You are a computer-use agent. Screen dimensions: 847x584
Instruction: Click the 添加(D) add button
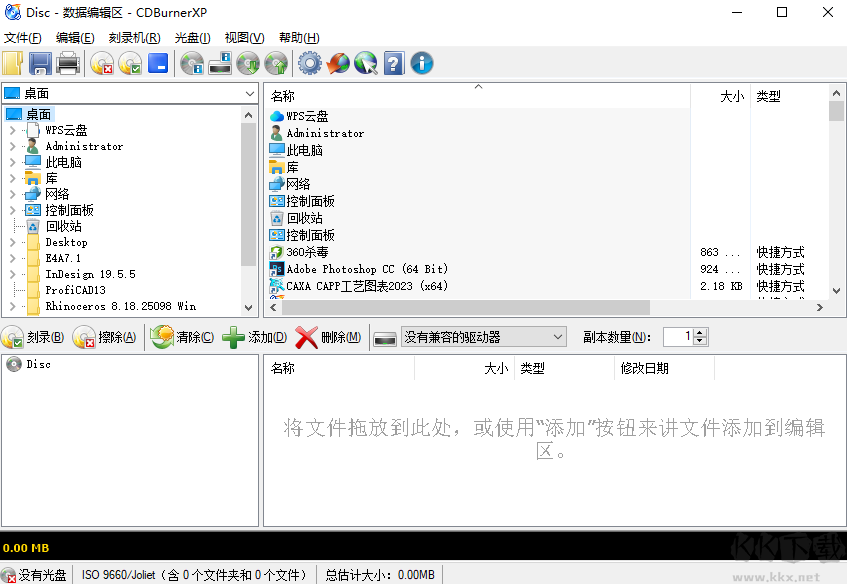255,337
